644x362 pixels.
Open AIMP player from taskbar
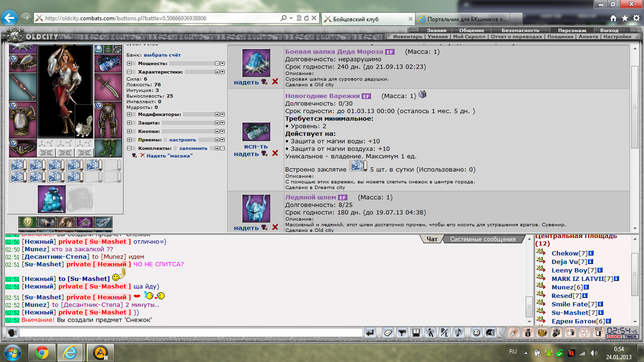pos(99,353)
